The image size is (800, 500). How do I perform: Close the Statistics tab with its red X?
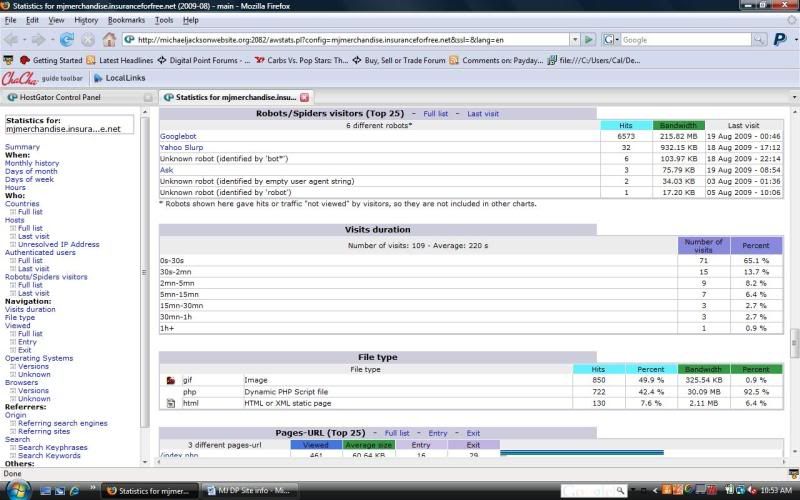tap(305, 97)
